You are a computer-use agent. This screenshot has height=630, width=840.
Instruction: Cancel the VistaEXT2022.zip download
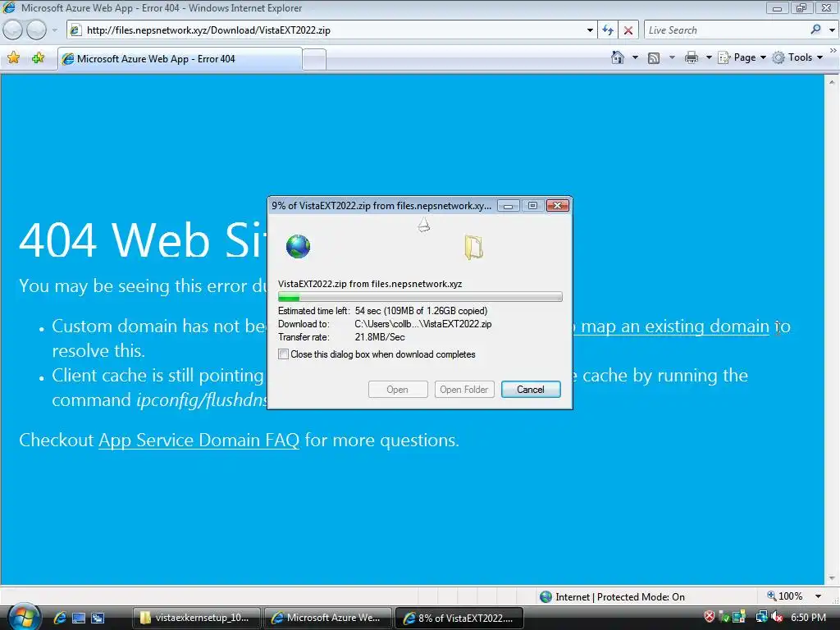pos(531,390)
